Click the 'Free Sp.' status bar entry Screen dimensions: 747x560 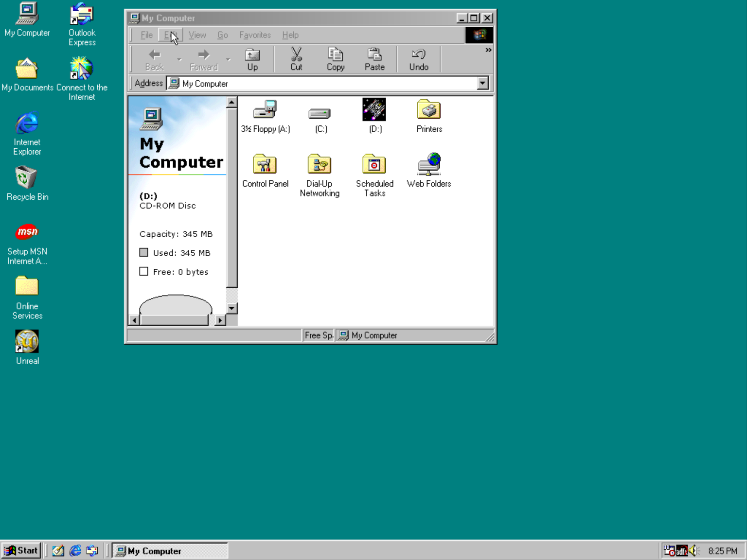(x=318, y=335)
